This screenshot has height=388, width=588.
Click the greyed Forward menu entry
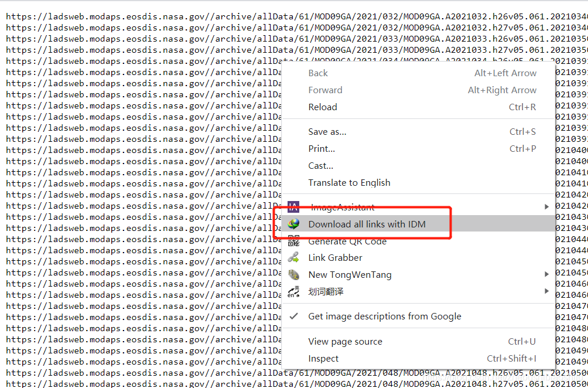[x=418, y=90]
